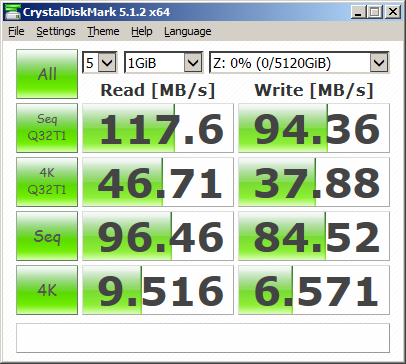Click the 117.6 sequential read result
406x364 pixels.
click(158, 128)
